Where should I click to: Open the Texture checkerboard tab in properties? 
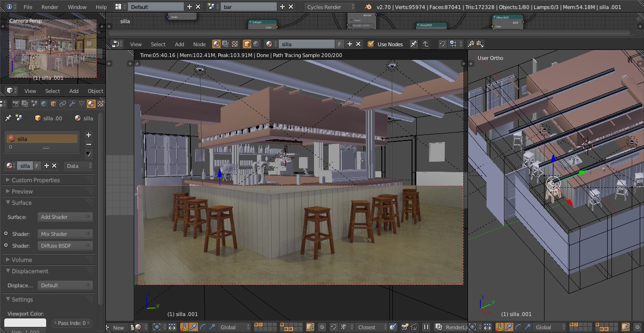[100, 104]
